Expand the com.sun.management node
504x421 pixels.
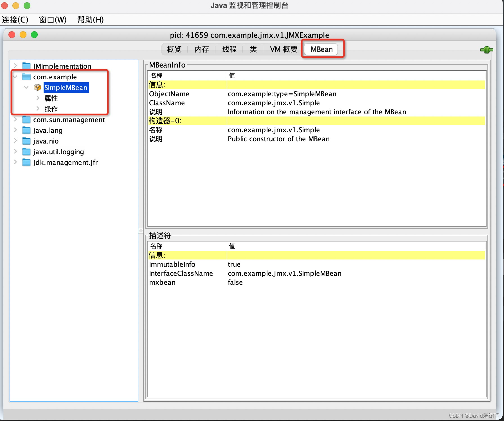[x=15, y=120]
